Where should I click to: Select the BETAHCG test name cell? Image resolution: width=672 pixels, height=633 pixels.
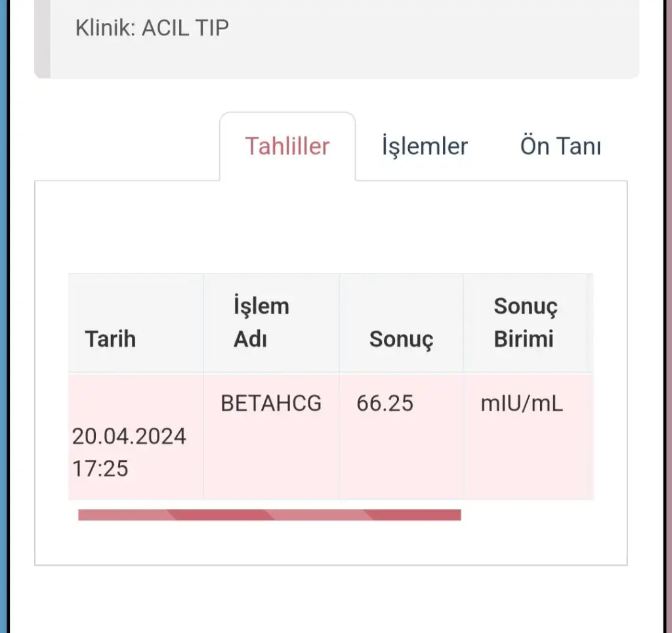(271, 403)
